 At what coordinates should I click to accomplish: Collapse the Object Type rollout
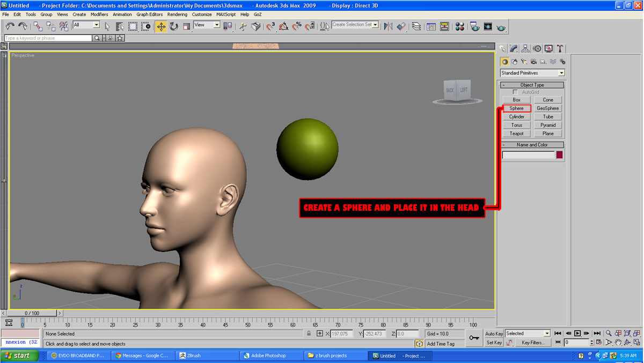(532, 85)
